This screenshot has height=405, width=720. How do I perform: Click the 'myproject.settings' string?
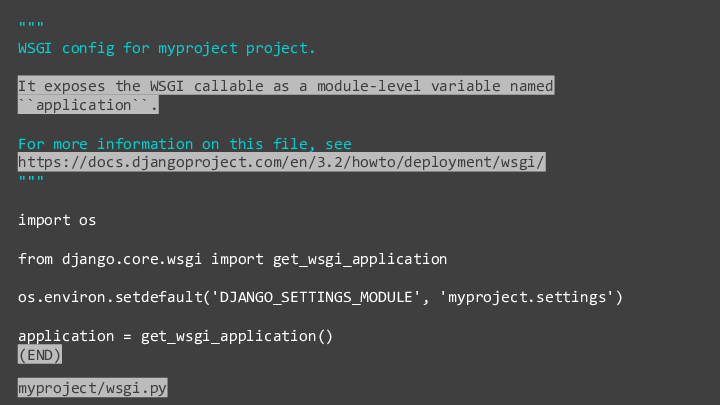coord(527,297)
